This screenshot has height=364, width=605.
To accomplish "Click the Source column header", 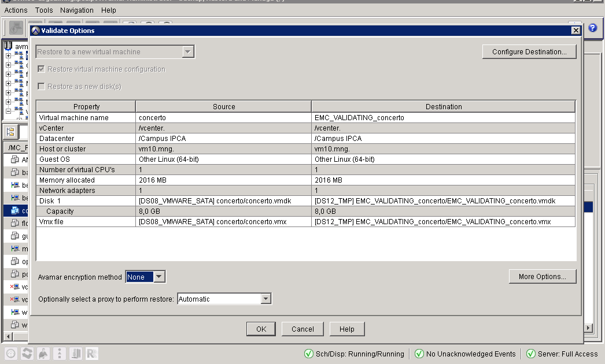I will [224, 106].
